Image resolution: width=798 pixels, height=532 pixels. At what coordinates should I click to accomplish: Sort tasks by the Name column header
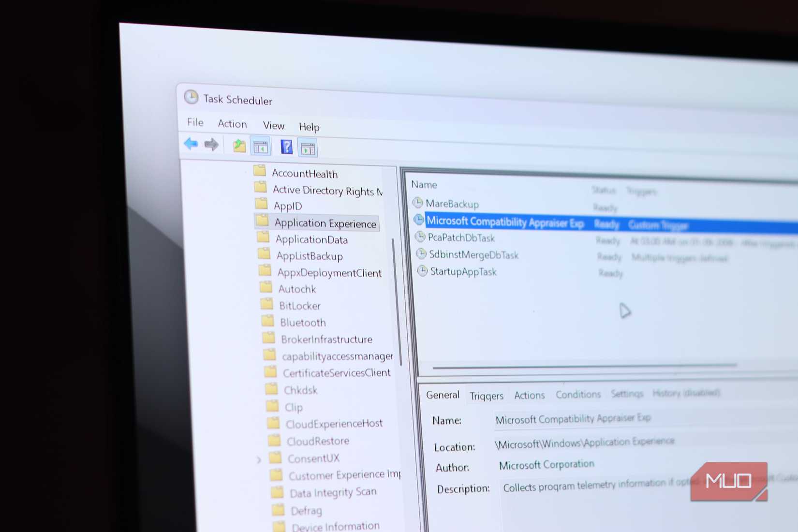tap(424, 184)
